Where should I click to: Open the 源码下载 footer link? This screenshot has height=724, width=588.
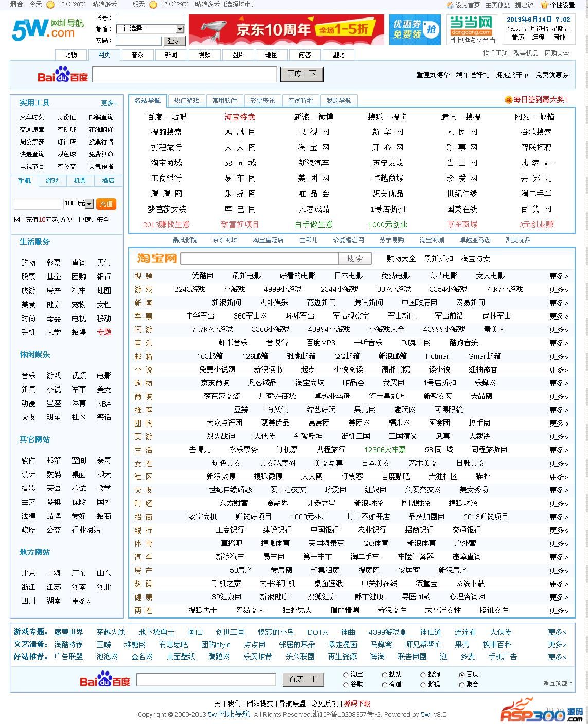tap(357, 703)
